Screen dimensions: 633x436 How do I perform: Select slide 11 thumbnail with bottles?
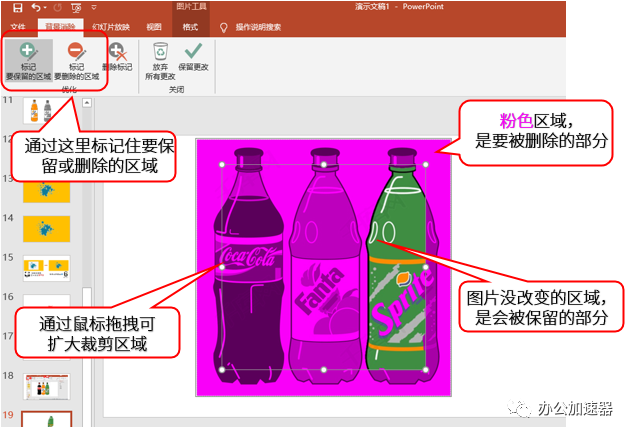[x=46, y=110]
